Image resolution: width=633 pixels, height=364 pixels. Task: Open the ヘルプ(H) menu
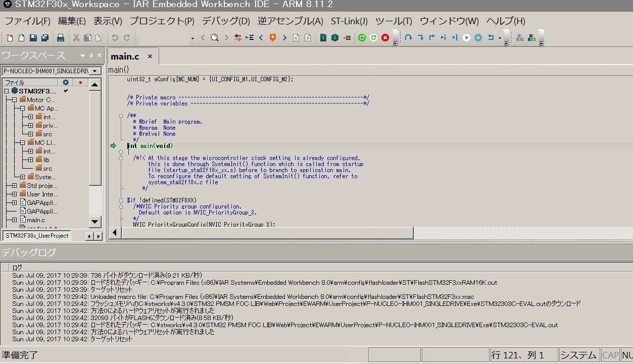click(506, 21)
